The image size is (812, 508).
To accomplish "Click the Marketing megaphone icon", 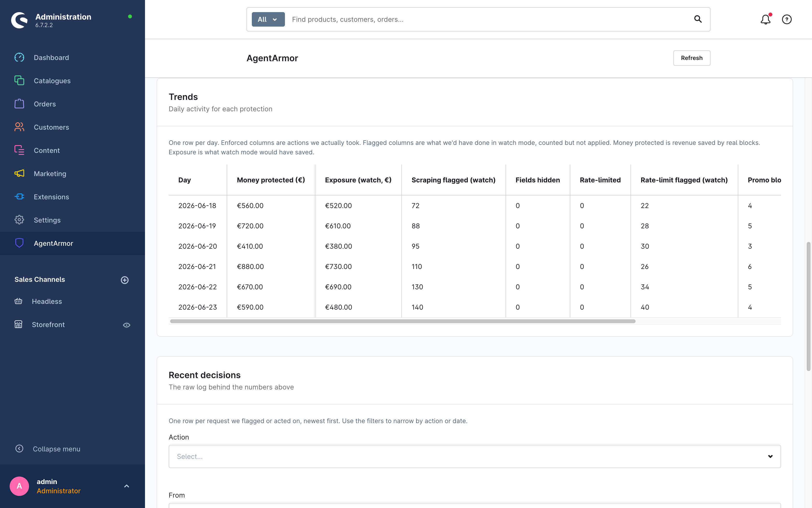I will pyautogui.click(x=19, y=173).
